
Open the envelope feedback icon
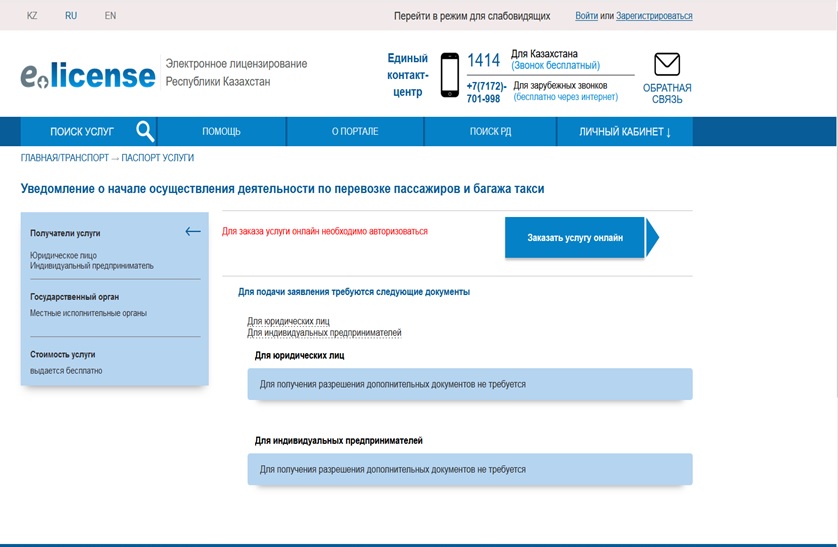(x=667, y=65)
